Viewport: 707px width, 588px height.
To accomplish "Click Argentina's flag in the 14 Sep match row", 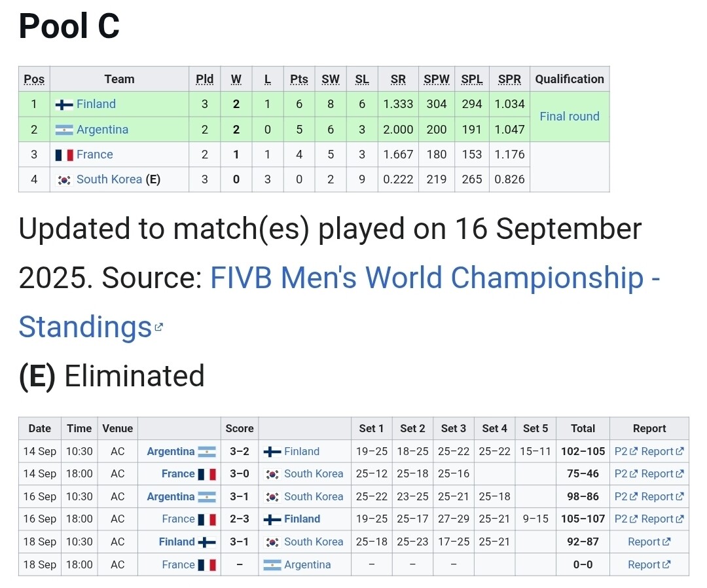I will (207, 452).
